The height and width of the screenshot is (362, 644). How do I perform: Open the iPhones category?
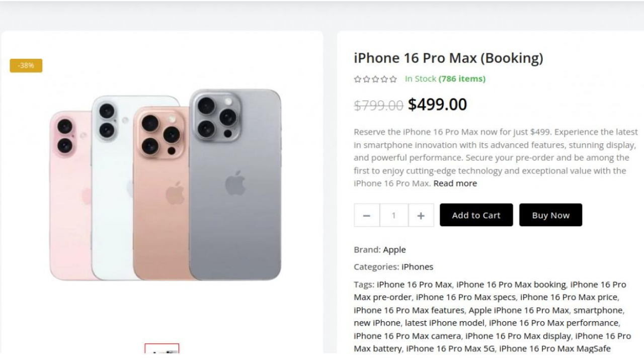417,266
